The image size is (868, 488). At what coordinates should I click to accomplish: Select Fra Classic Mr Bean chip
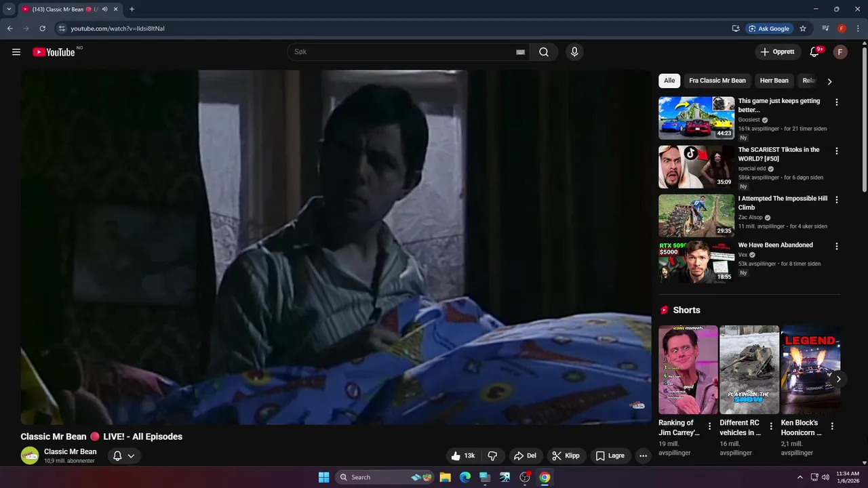(x=717, y=81)
